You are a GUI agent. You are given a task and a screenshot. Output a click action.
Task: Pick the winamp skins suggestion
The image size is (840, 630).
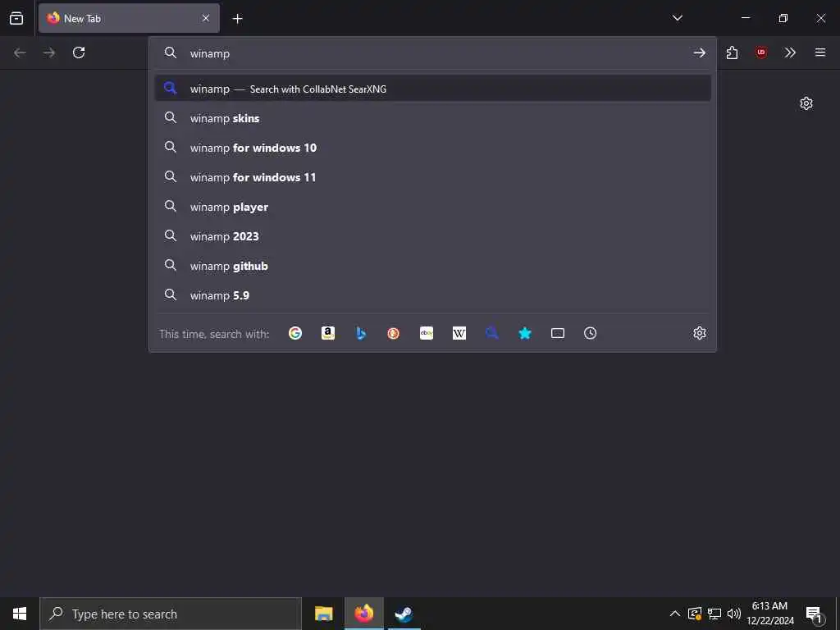(433, 118)
